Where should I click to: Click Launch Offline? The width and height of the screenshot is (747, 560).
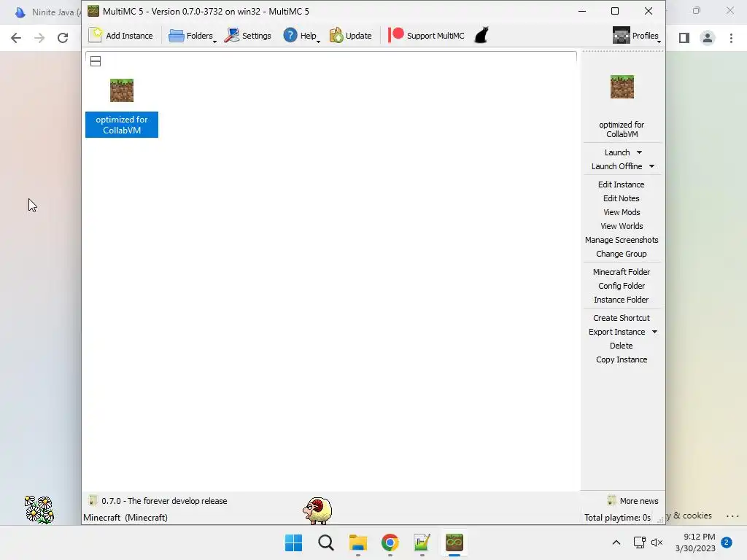[616, 166]
